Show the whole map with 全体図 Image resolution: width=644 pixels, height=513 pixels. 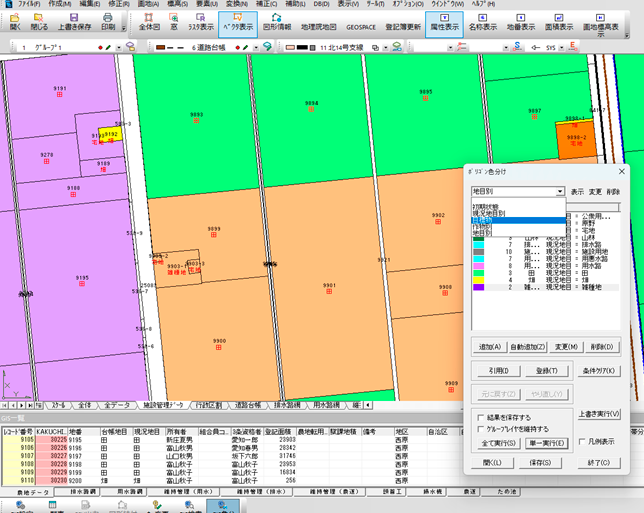click(150, 21)
